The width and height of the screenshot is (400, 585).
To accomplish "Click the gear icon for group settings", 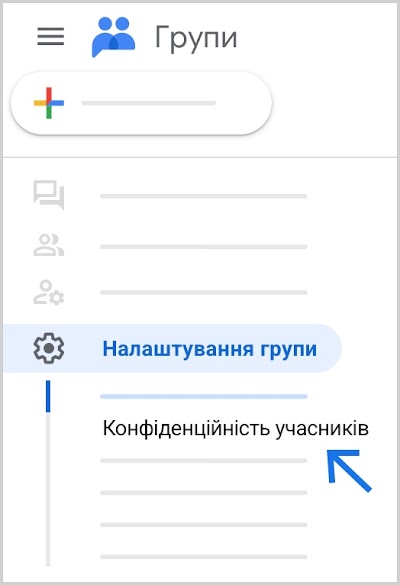I will [x=49, y=348].
